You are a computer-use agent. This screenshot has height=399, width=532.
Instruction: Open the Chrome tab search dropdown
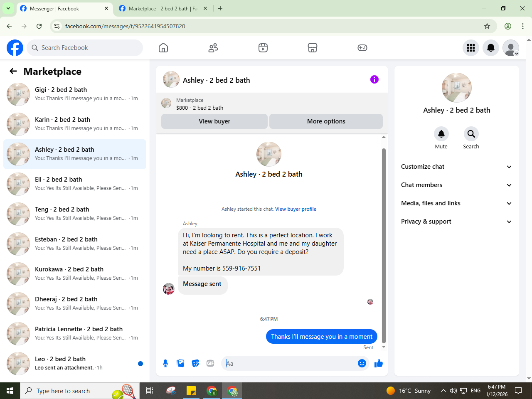(8, 8)
